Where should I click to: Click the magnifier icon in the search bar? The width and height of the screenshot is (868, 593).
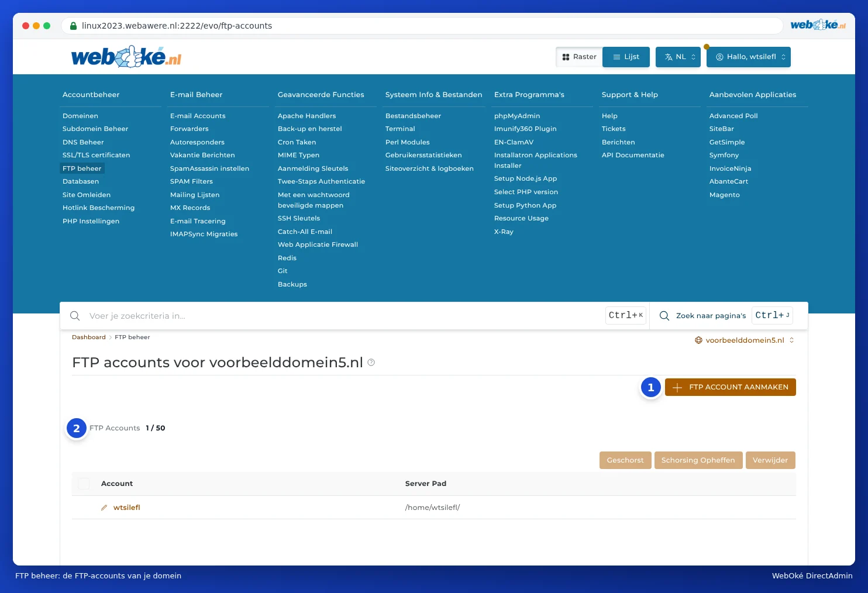75,316
